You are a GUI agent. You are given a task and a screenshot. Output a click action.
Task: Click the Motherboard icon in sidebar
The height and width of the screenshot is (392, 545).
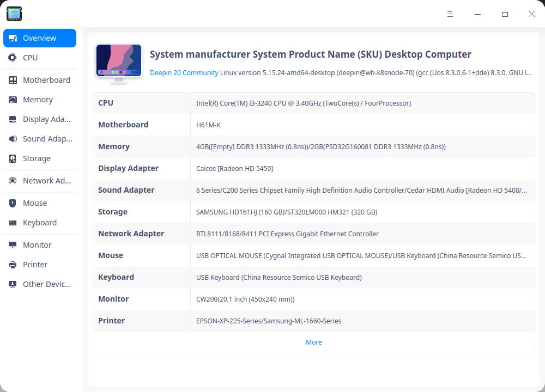pyautogui.click(x=13, y=80)
